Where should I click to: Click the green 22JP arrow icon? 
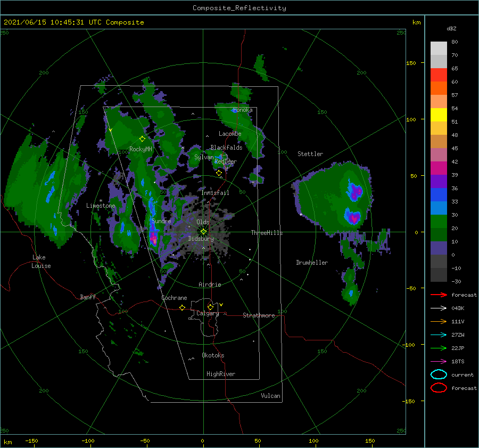pos(439,348)
